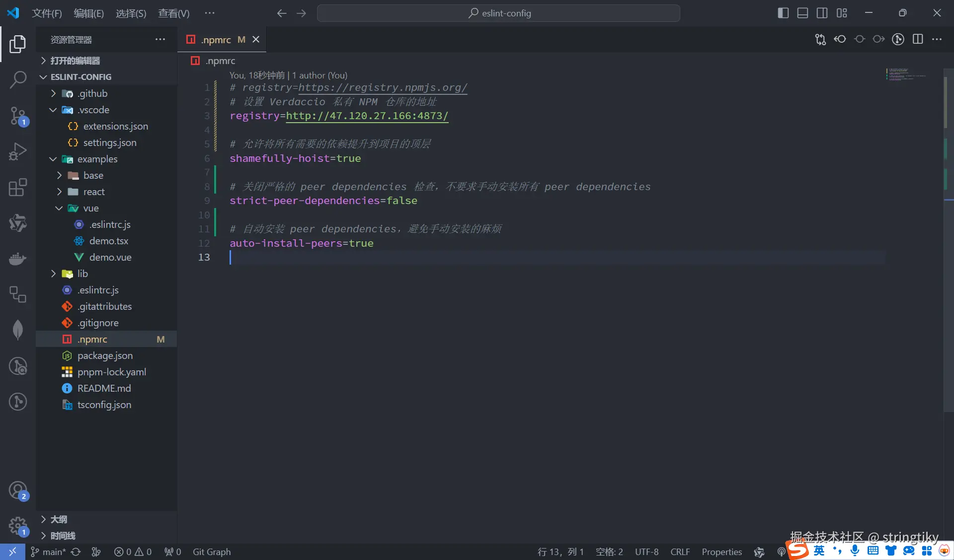Open the Run and Debug view
This screenshot has width=954, height=560.
pos(18,151)
